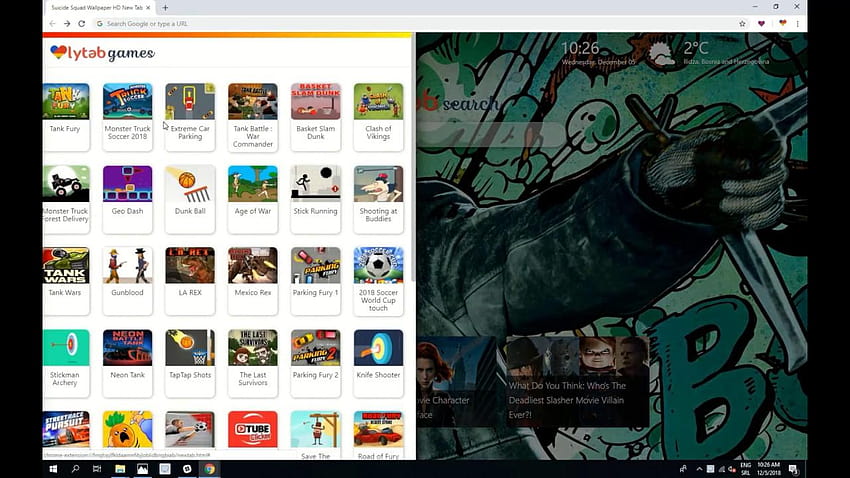
Task: Open the Street Race Pursuit game icon
Action: [66, 429]
